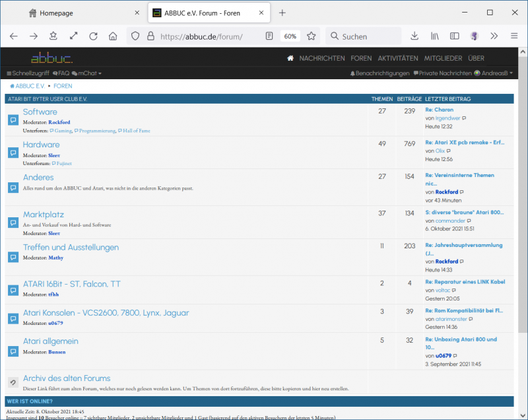Open the Mitglieder menu item

point(443,58)
